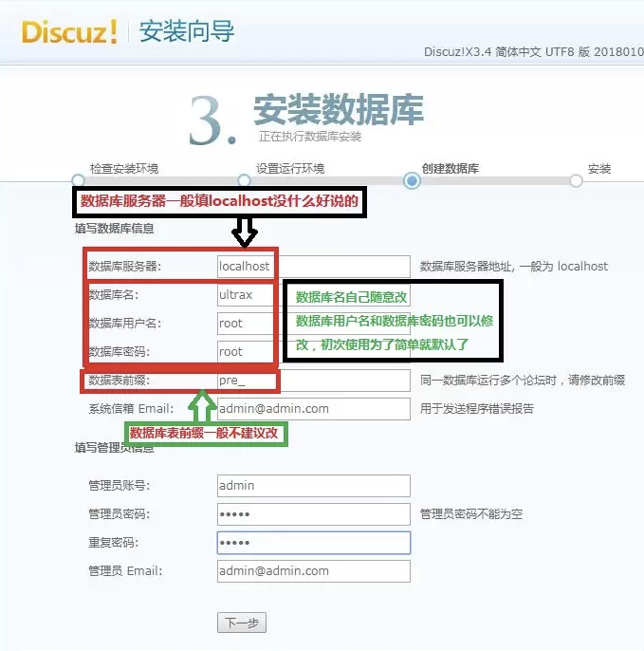Click the 用于发送程序错误报告 hint
Viewport: 644px width, 651px height.
477,409
